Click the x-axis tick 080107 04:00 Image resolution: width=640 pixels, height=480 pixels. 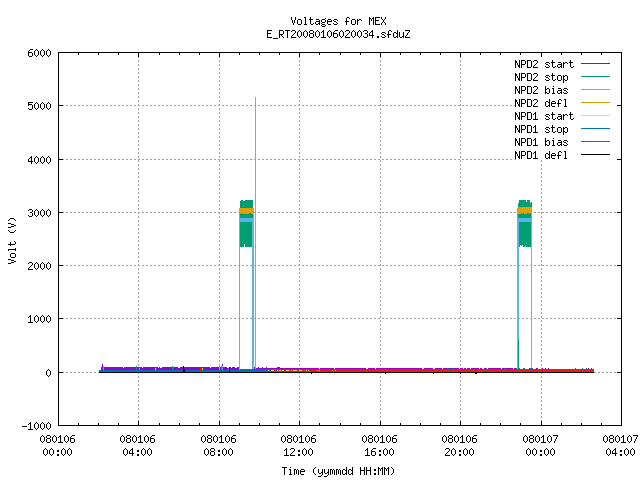pyautogui.click(x=620, y=446)
